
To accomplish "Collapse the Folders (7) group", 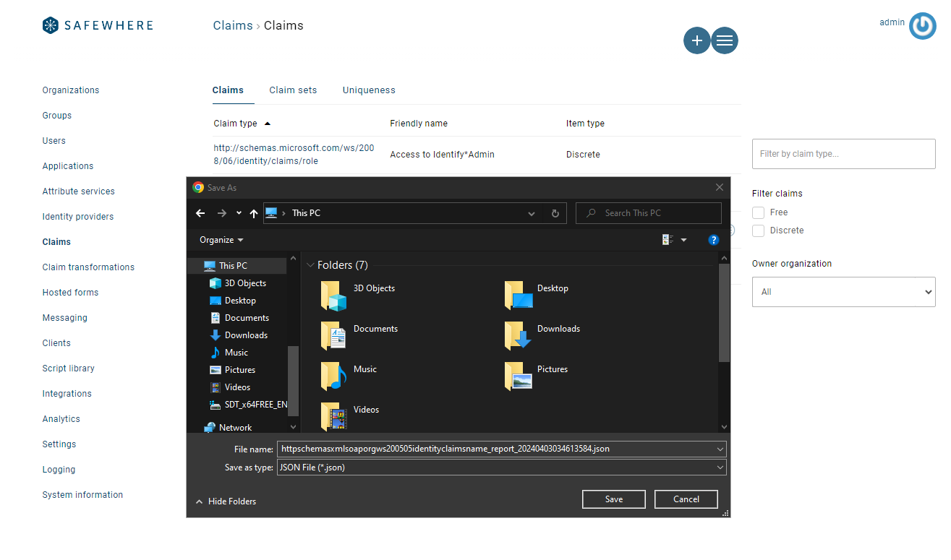I will pos(311,265).
